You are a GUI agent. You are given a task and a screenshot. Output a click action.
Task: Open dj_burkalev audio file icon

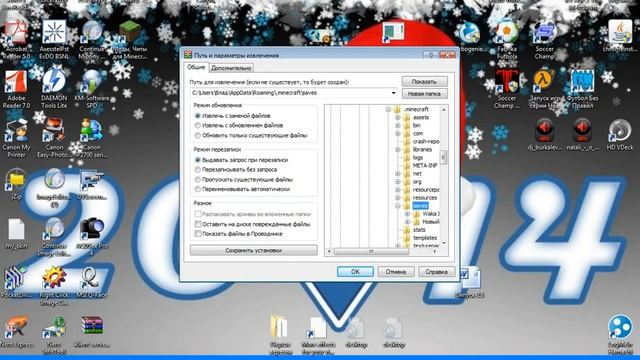coord(544,135)
